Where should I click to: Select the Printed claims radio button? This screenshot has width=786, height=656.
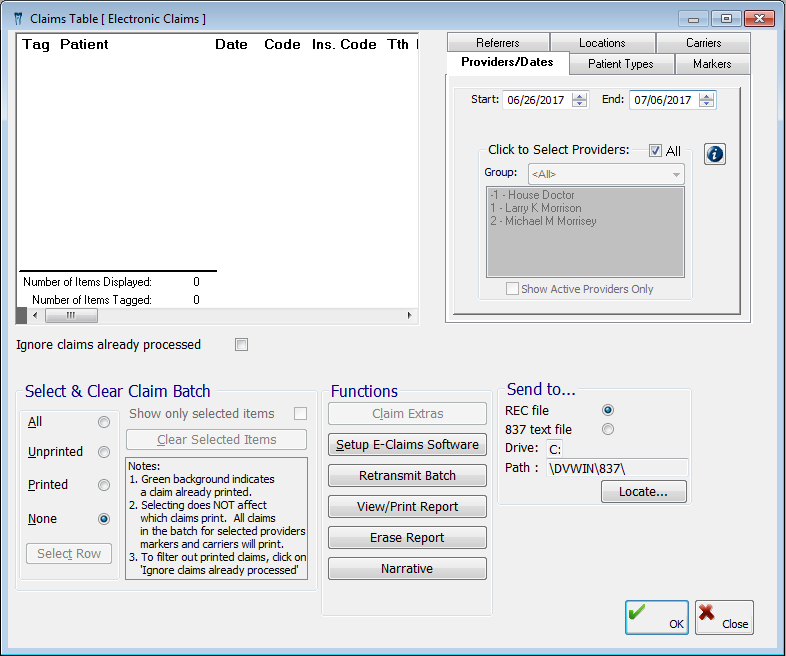(x=104, y=485)
